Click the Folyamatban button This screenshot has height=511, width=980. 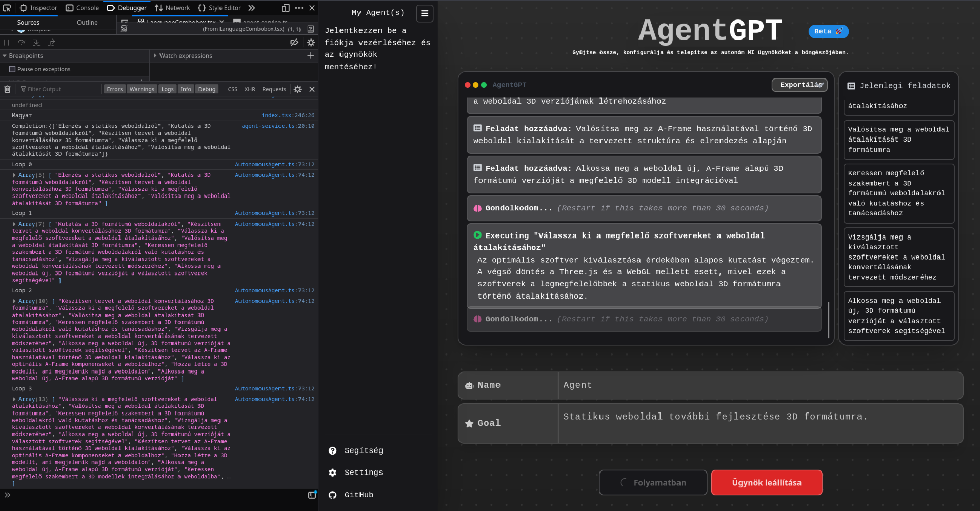(x=653, y=483)
